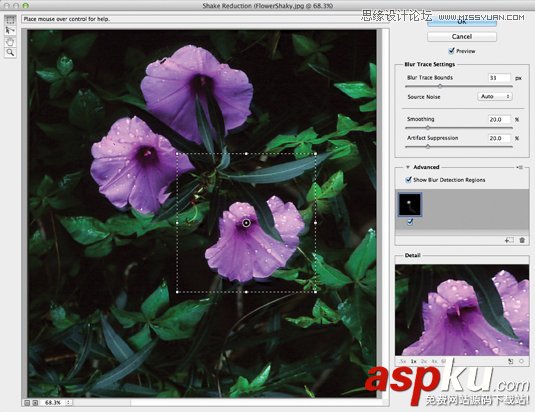535x412 pixels.
Task: Click the zoom out button below preview
Action: click(x=27, y=403)
